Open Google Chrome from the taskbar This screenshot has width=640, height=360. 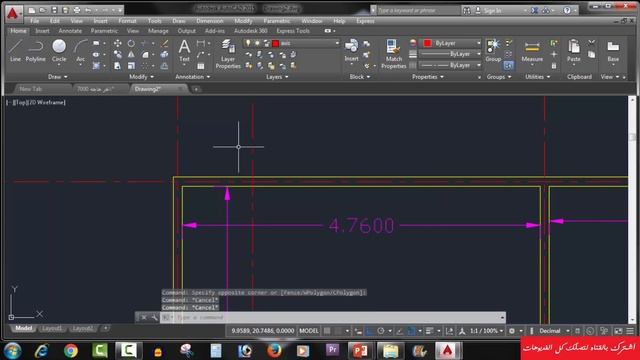coord(71,351)
